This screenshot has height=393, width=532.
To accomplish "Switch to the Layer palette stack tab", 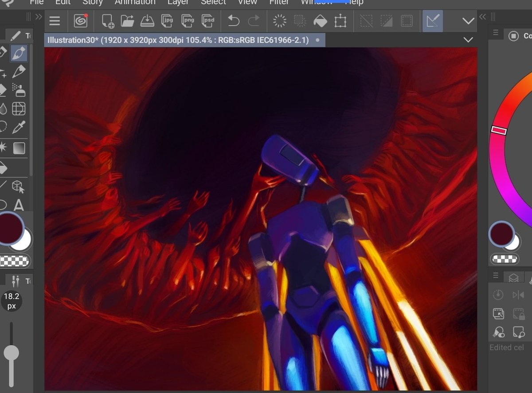I will [x=513, y=278].
